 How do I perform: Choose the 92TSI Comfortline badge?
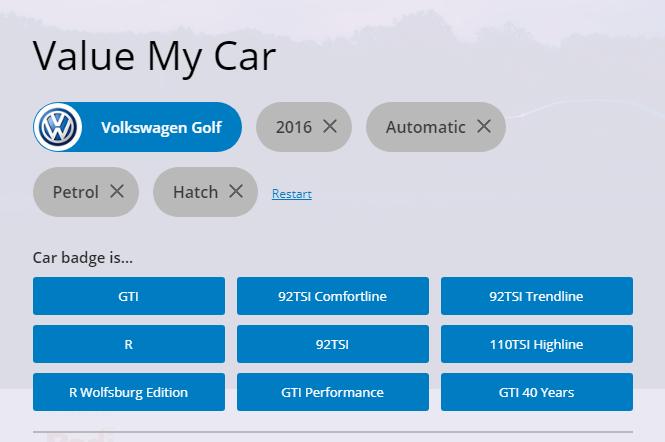[332, 296]
